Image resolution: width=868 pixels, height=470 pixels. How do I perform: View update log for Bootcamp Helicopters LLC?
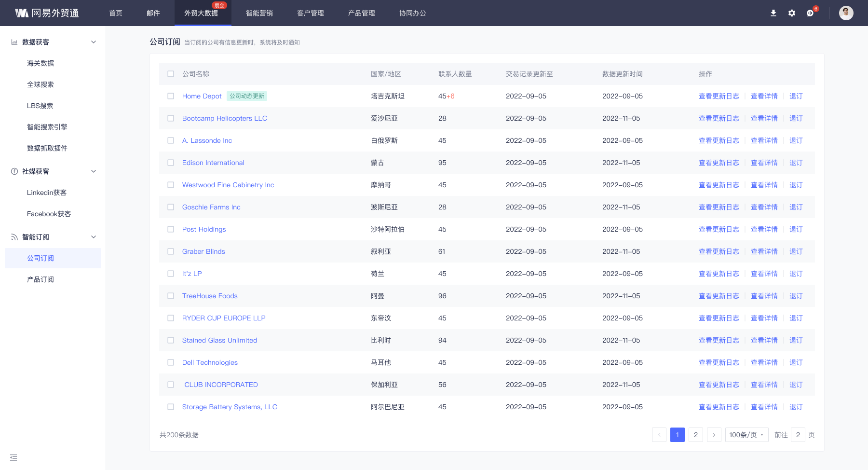[x=719, y=118]
